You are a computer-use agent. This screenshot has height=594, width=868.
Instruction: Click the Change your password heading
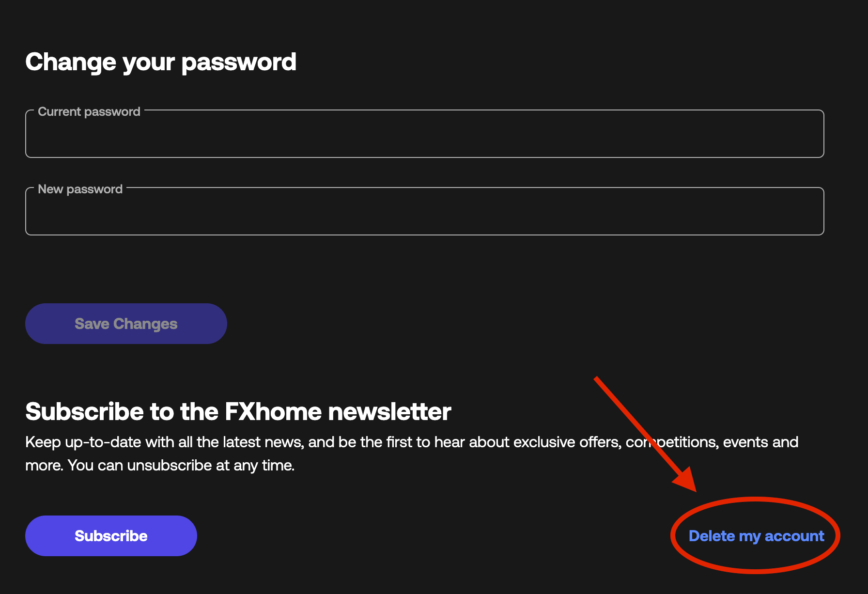coord(161,62)
